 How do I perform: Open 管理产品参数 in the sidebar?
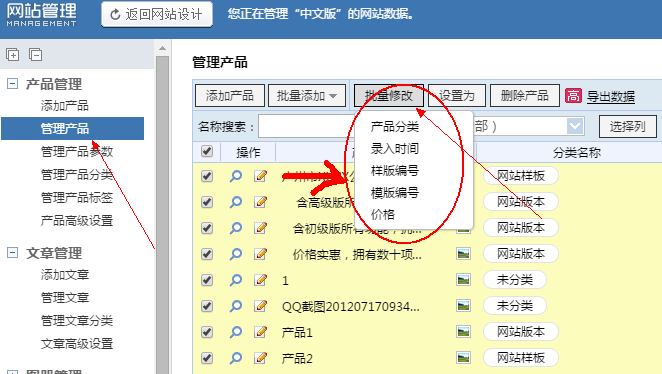tap(77, 152)
